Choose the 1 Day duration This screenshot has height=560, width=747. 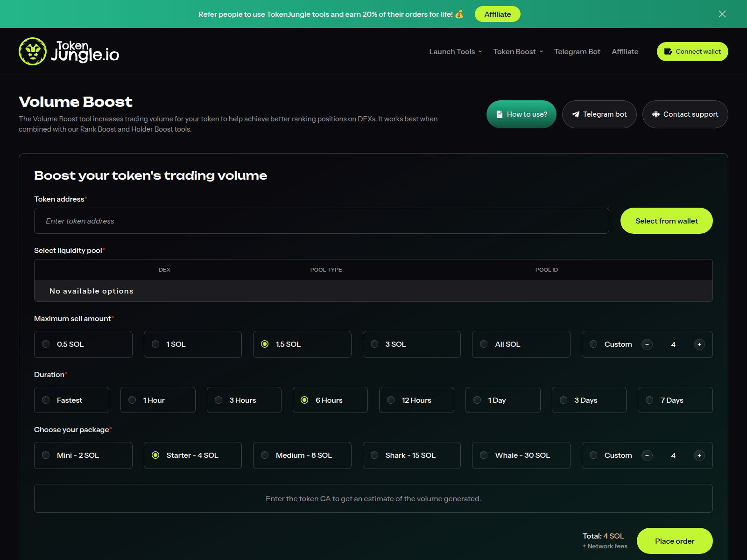pos(503,400)
